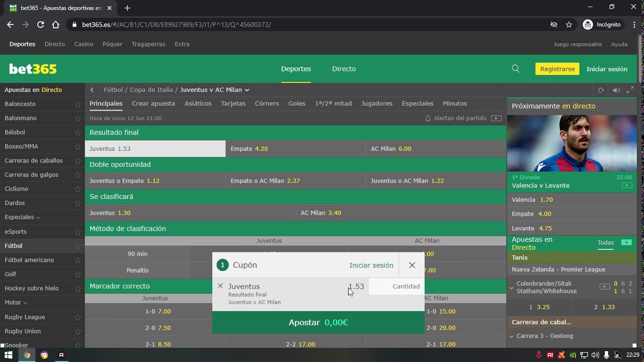The width and height of the screenshot is (644, 362).
Task: Click the bet365 logo
Action: click(x=33, y=69)
